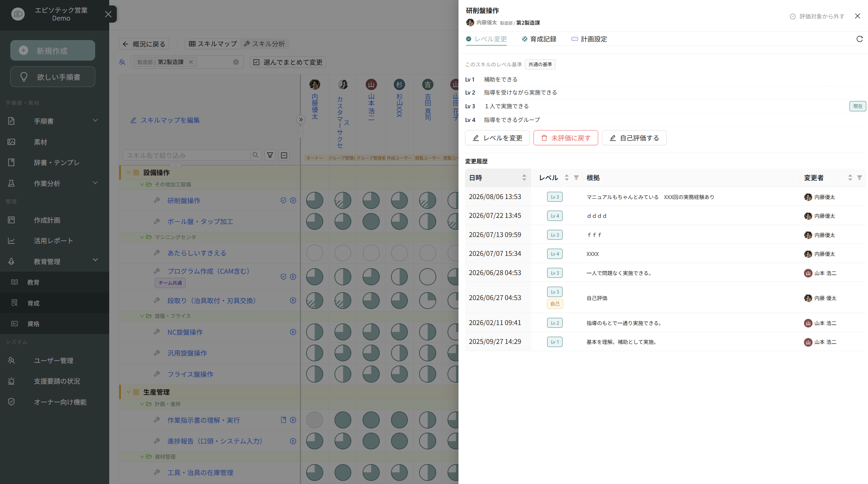Open the 変更者 column filter
This screenshot has width=868, height=484.
[859, 177]
